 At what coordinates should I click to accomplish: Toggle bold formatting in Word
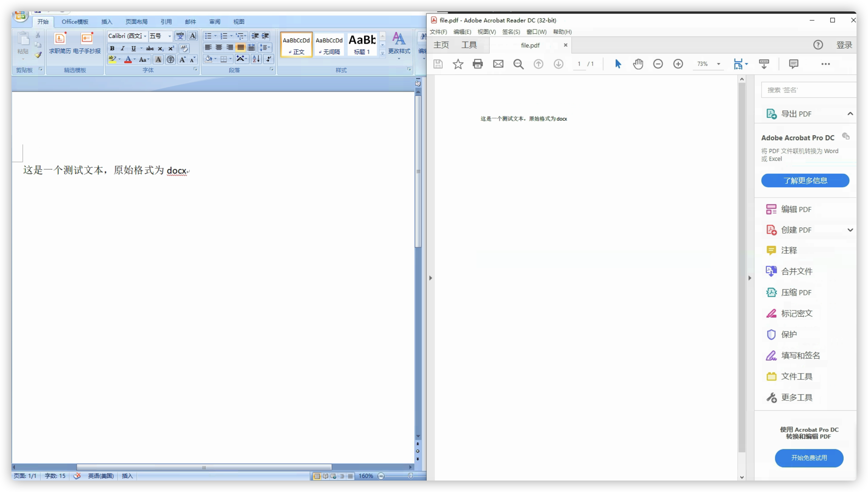tap(112, 48)
